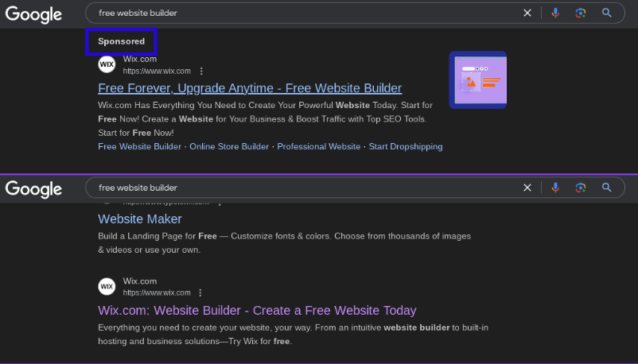
Task: Open Google Lens in top search bar
Action: pyautogui.click(x=581, y=13)
